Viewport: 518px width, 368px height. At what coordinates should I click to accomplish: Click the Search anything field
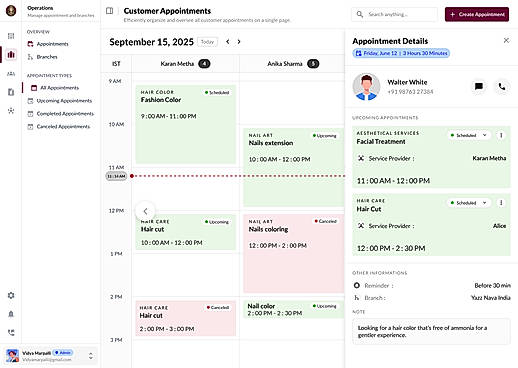click(x=395, y=14)
